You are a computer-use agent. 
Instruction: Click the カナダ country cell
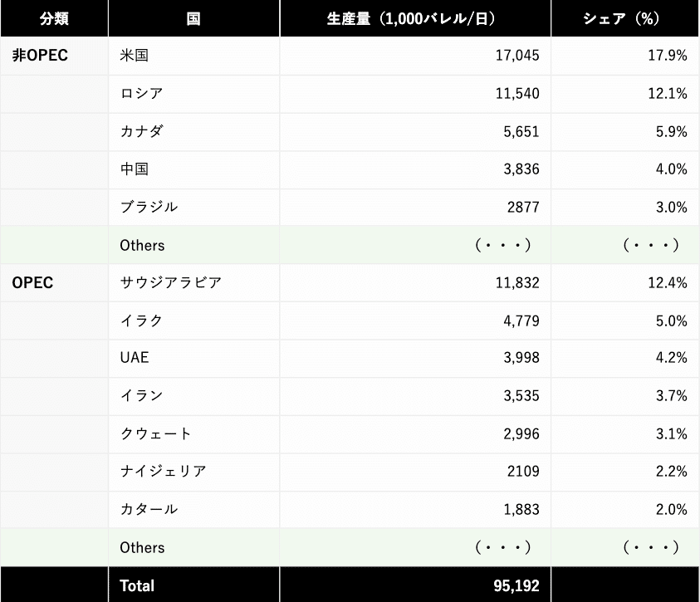pyautogui.click(x=193, y=132)
